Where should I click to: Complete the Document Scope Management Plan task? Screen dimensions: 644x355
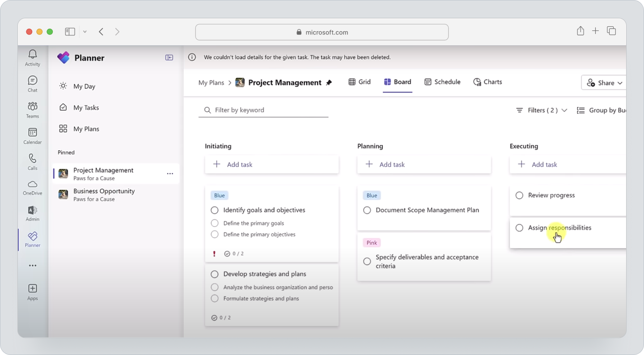click(x=367, y=210)
